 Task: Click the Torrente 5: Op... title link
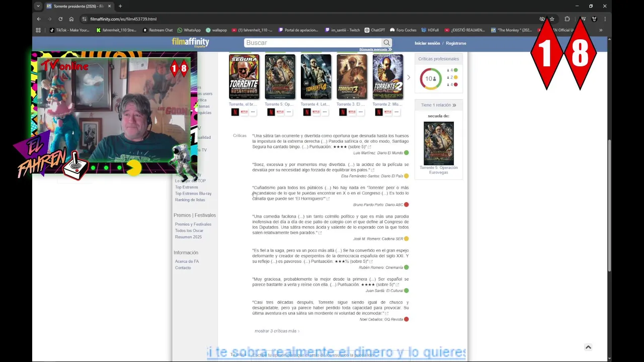[x=279, y=105]
